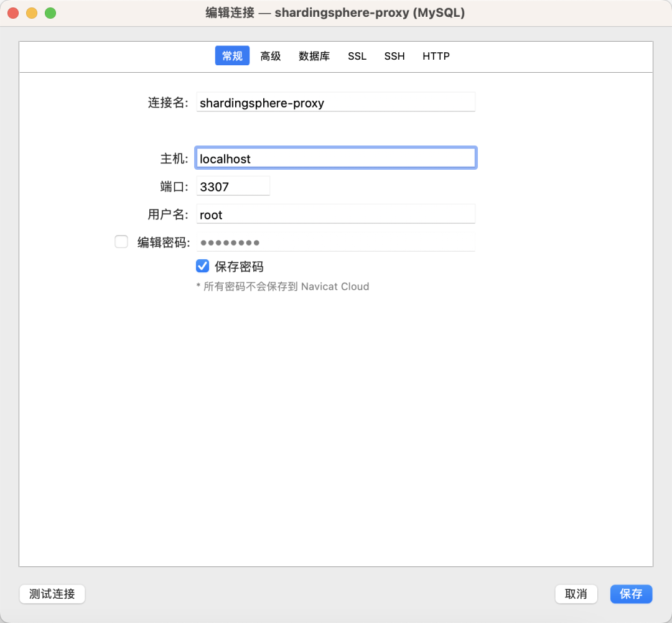Open the 高级 tab
The width and height of the screenshot is (672, 623).
271,56
